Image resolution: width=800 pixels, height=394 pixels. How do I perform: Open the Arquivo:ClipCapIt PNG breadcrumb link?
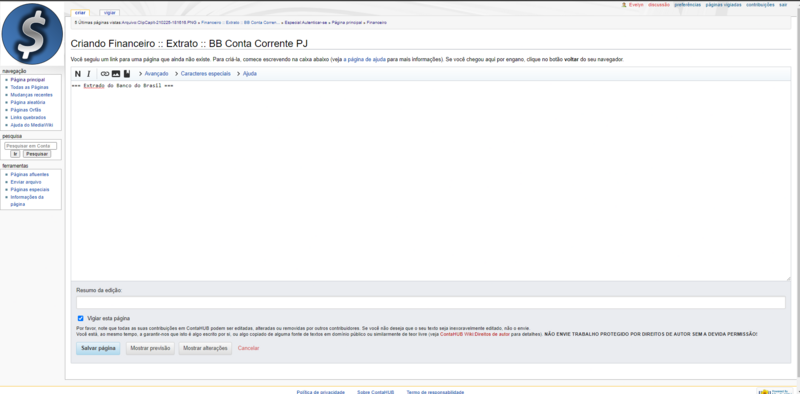pos(159,23)
